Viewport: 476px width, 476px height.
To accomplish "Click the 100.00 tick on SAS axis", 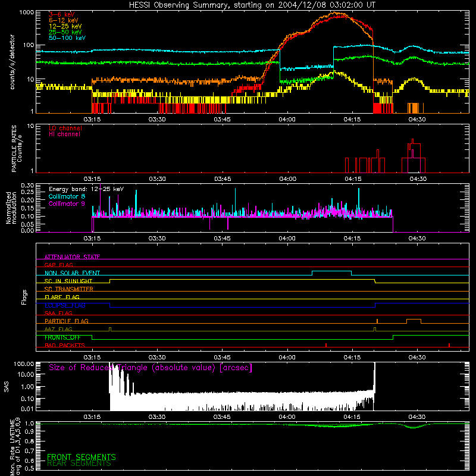I will (24, 364).
